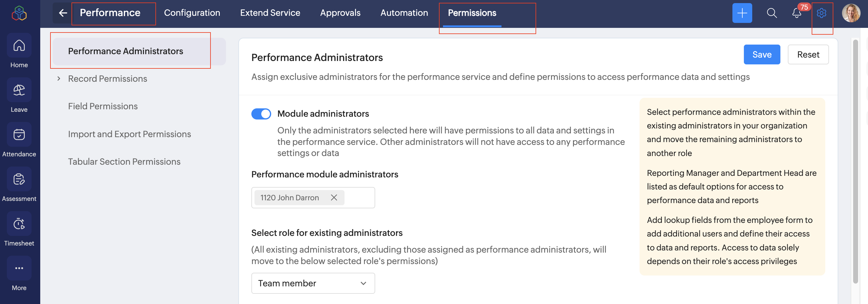The height and width of the screenshot is (304, 868).
Task: Open the settings gear icon
Action: tap(821, 13)
